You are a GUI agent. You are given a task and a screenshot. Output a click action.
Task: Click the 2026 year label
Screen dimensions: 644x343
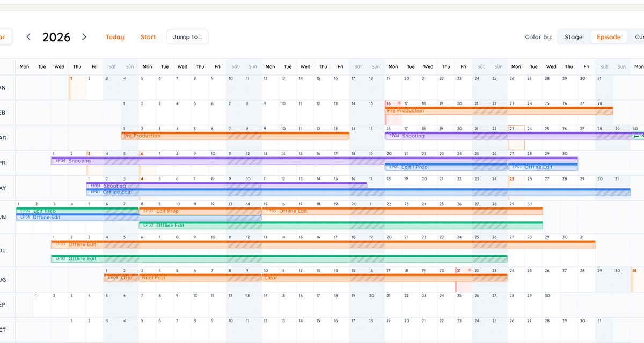pyautogui.click(x=56, y=37)
